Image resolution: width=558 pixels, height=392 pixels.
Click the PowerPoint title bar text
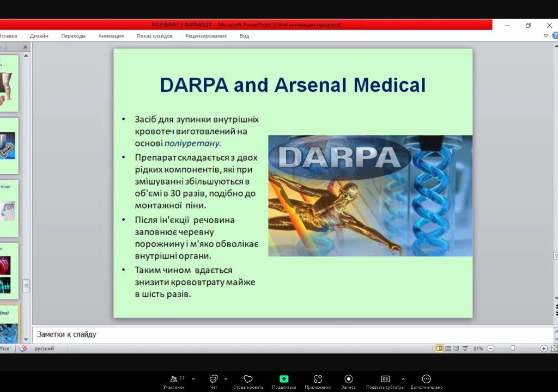(246, 25)
